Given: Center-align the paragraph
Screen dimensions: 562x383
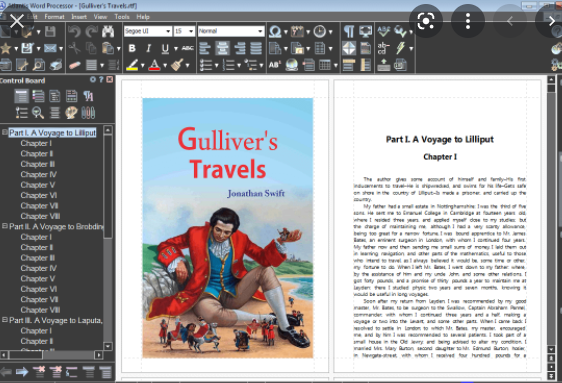Looking at the screenshot, I should (x=222, y=48).
